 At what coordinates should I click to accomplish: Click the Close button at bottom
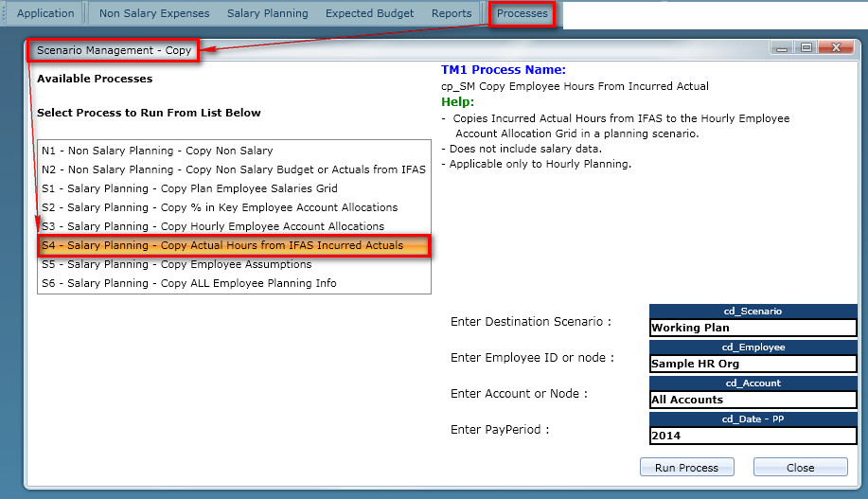pos(801,468)
